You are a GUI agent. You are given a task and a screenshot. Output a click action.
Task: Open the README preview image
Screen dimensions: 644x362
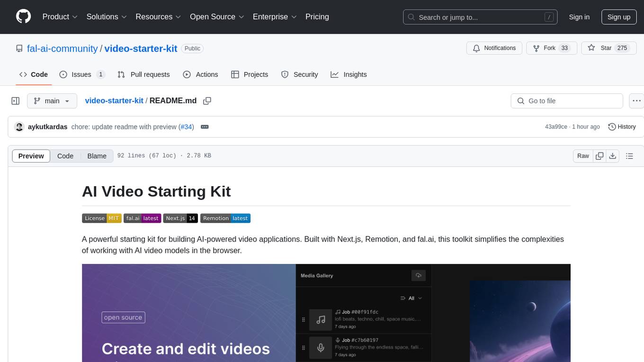click(326, 313)
